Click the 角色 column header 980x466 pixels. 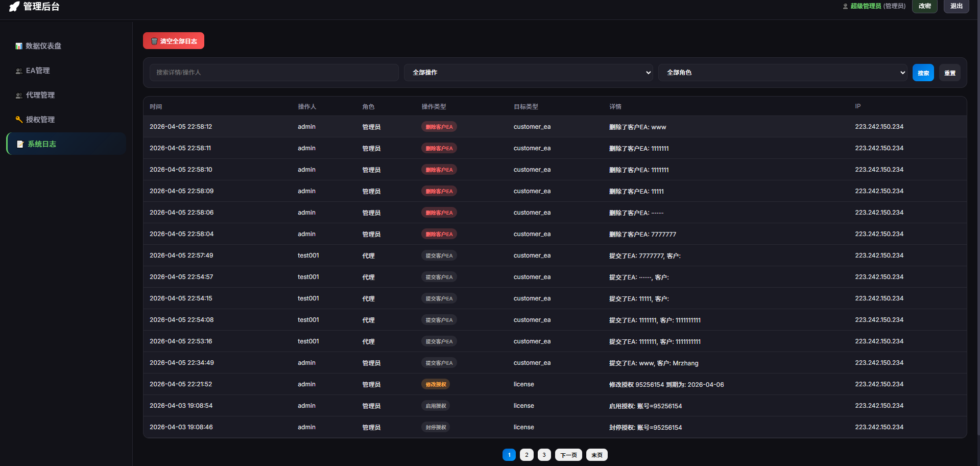click(x=368, y=107)
